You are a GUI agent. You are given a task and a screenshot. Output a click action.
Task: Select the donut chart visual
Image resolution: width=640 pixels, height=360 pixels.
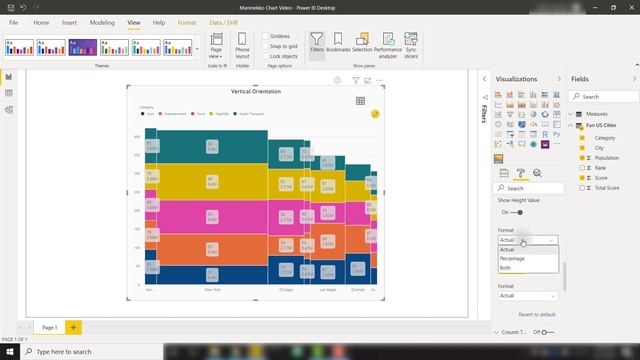(x=545, y=114)
